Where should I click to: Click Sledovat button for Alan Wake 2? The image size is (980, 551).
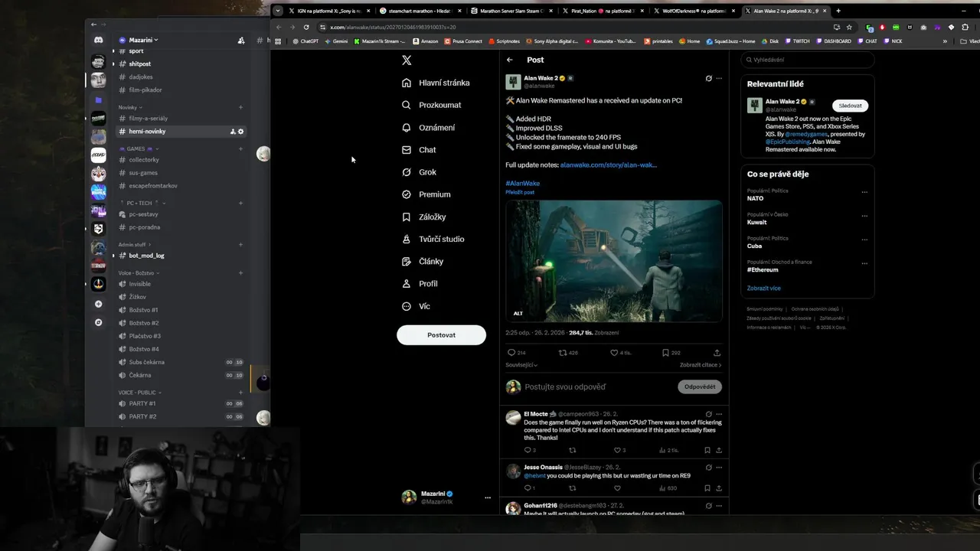click(850, 106)
